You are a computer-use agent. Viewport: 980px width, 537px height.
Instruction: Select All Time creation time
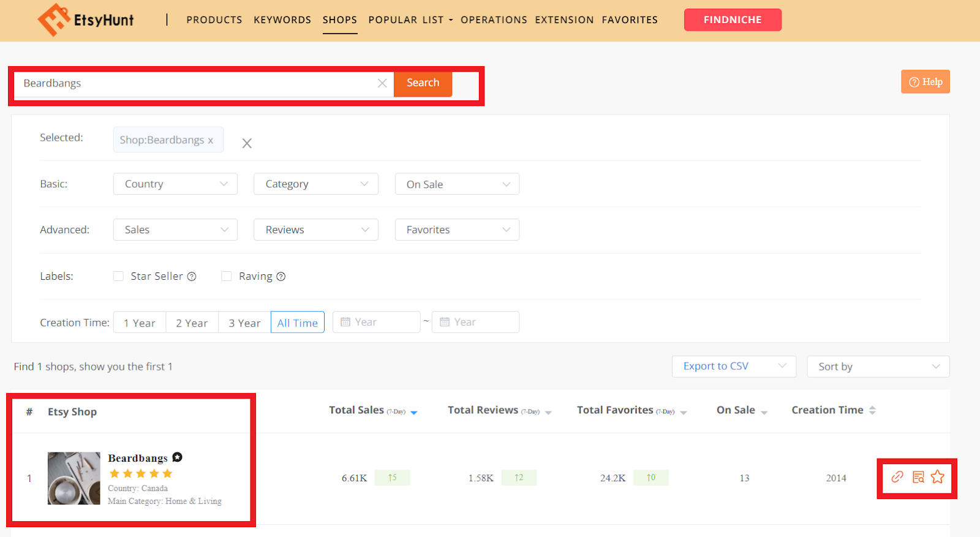298,323
